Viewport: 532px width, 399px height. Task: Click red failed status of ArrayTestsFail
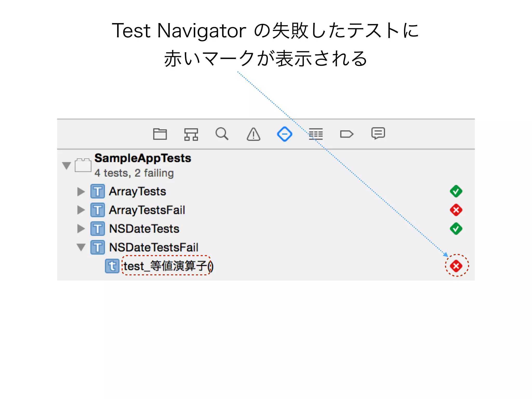coord(456,210)
